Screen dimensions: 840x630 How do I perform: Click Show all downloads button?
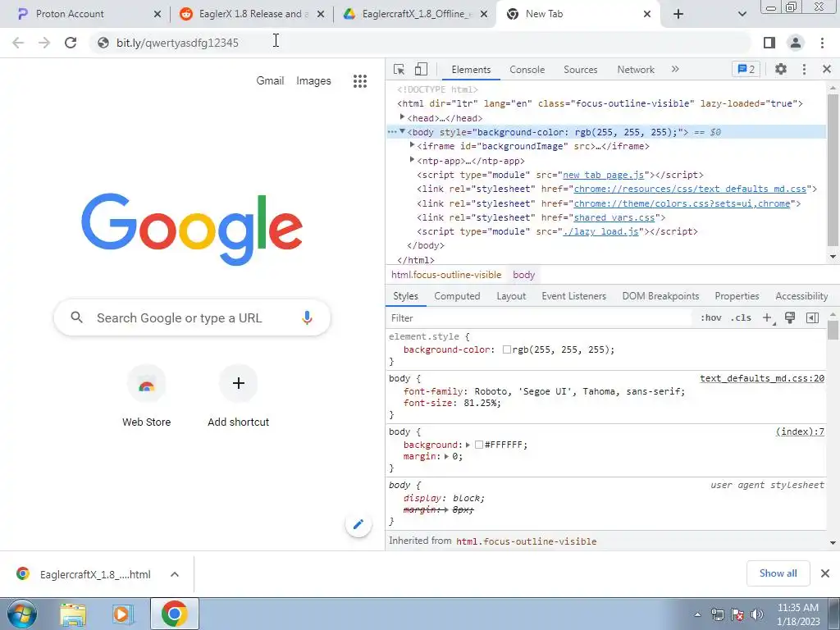pyautogui.click(x=778, y=573)
